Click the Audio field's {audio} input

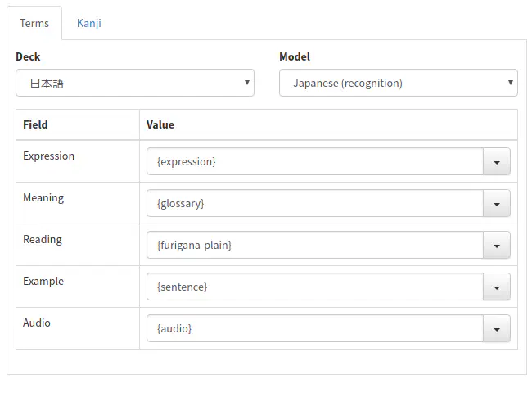(x=315, y=329)
